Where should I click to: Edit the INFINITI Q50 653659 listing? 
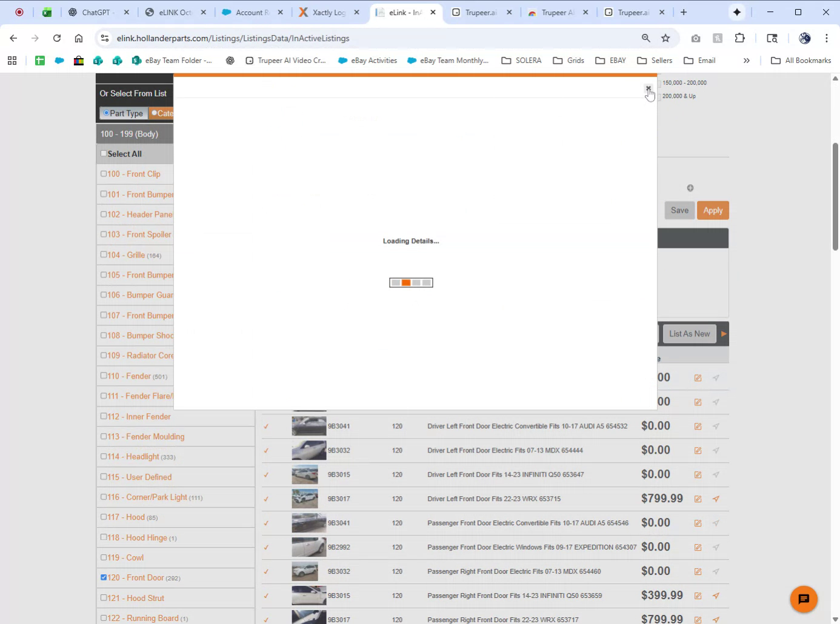[698, 596]
